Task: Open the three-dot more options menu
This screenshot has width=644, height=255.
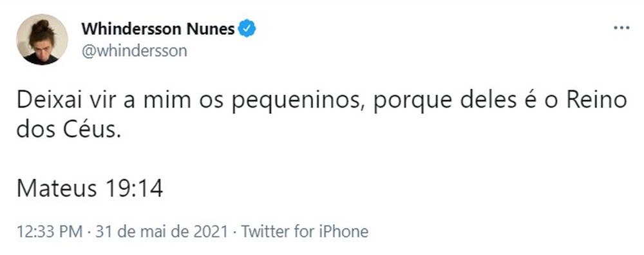Action: click(x=621, y=28)
